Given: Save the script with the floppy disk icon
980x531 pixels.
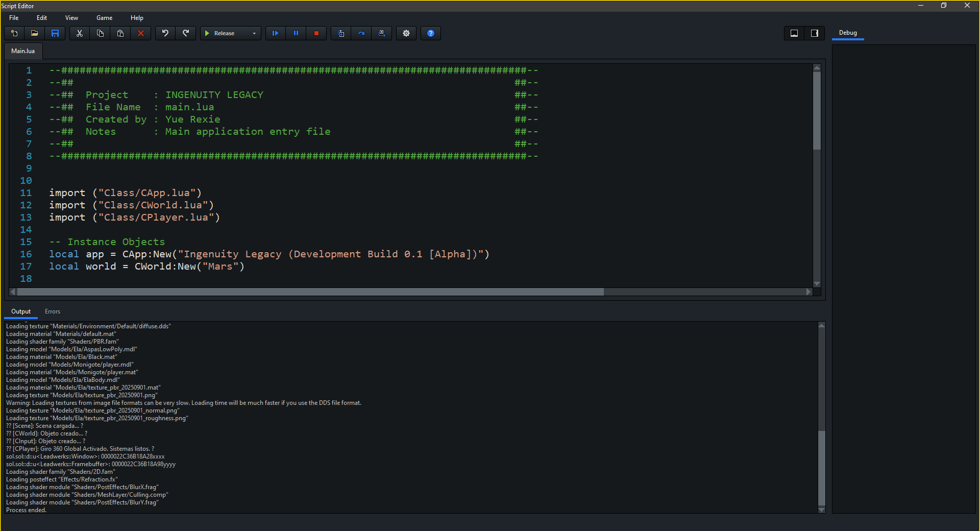Looking at the screenshot, I should point(55,33).
